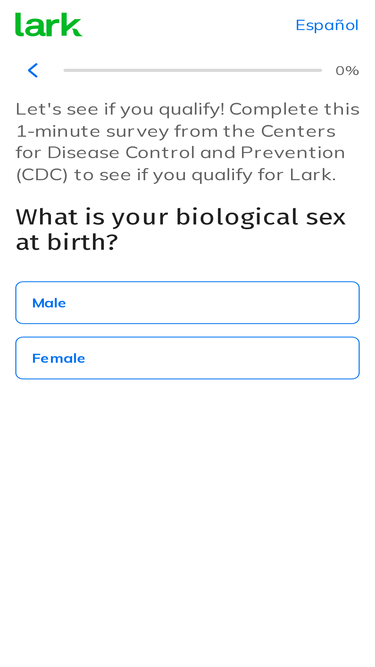Click the 0% progress label
This screenshot has height=667, width=375.
347,71
